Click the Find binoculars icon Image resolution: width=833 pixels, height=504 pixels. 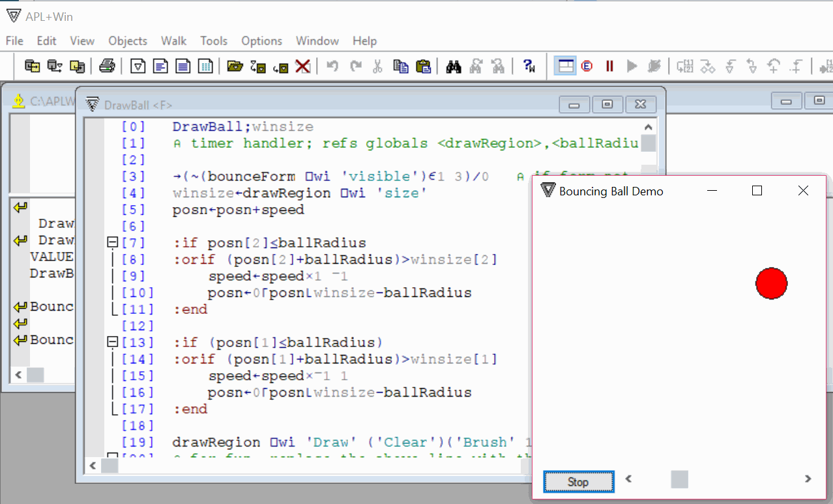452,66
